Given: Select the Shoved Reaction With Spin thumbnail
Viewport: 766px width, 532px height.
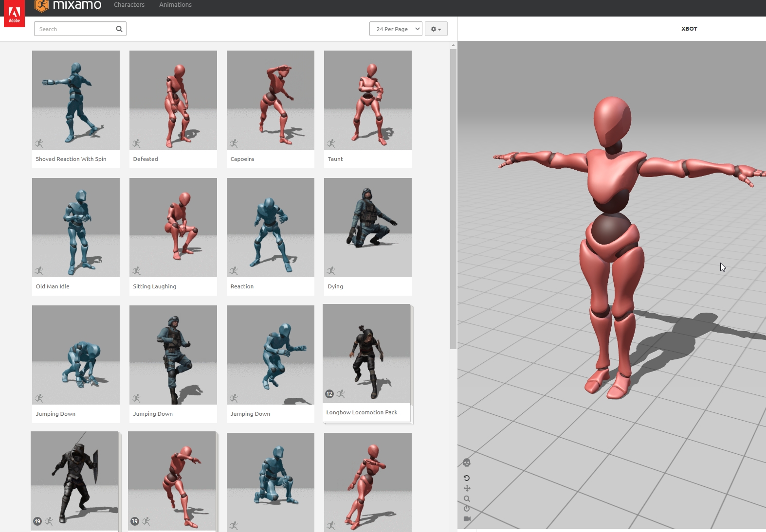Looking at the screenshot, I should pyautogui.click(x=76, y=100).
